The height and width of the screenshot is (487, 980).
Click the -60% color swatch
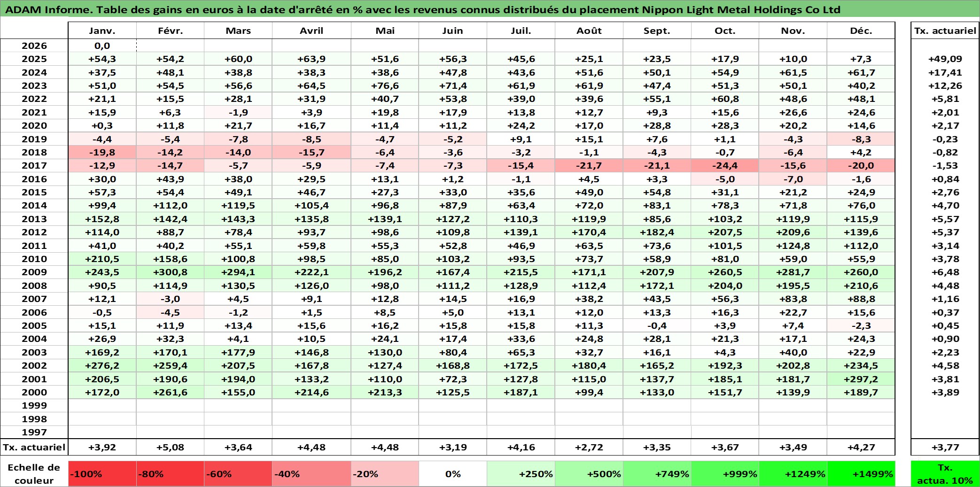click(238, 474)
